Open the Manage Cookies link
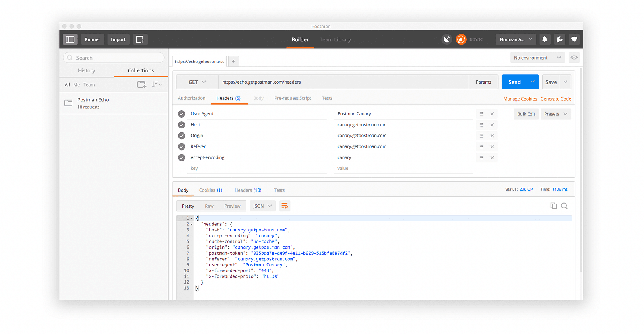Image resolution: width=644 pixels, height=334 pixels. [x=520, y=99]
